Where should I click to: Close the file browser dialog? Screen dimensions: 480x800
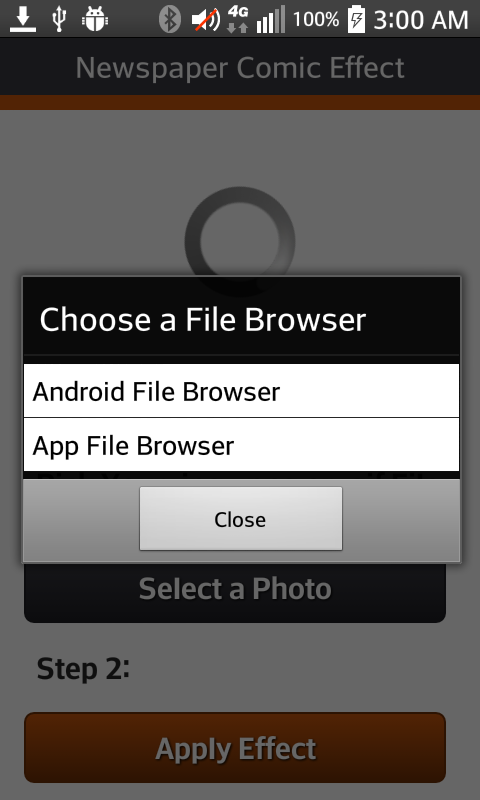pyautogui.click(x=241, y=518)
